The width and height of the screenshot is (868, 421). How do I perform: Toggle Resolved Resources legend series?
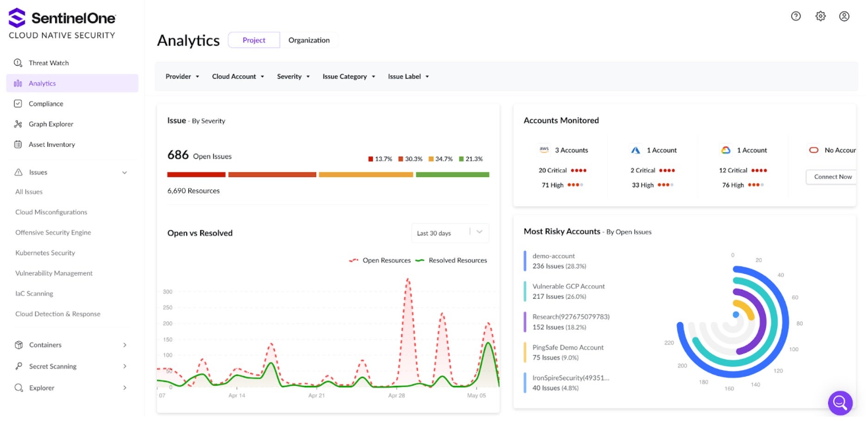click(x=451, y=260)
